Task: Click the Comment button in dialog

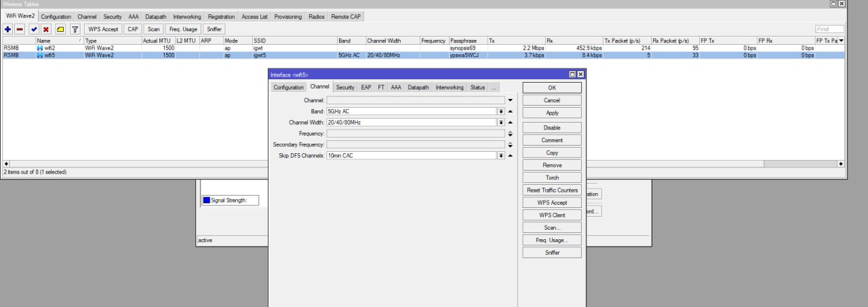Action: (x=552, y=140)
